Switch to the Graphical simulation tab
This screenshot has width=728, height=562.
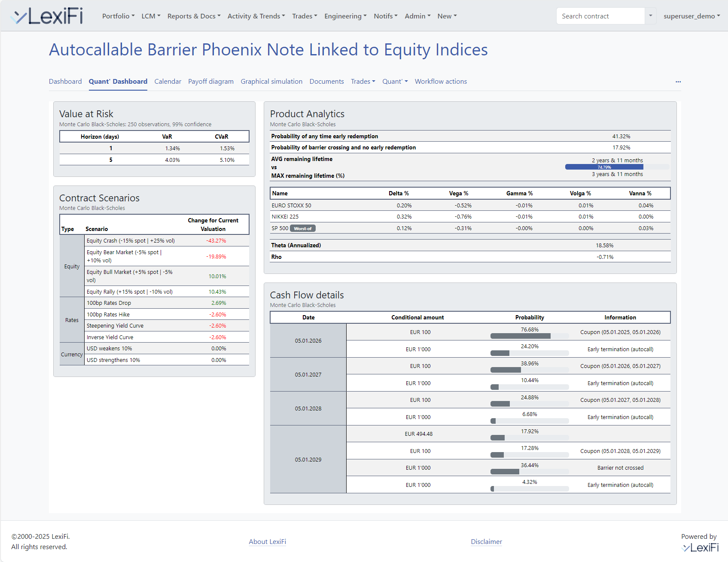271,81
